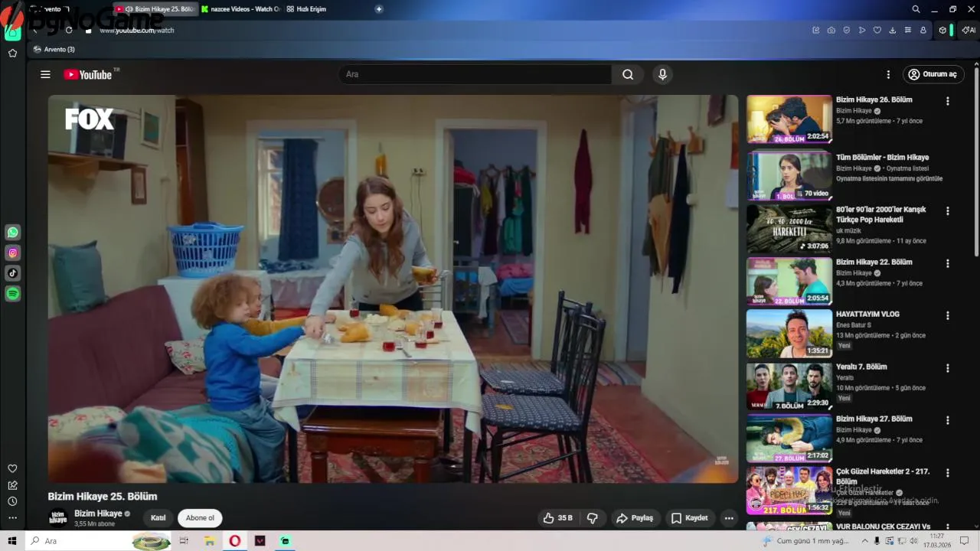The height and width of the screenshot is (551, 980).
Task: Click the Katıl join button
Action: [158, 518]
